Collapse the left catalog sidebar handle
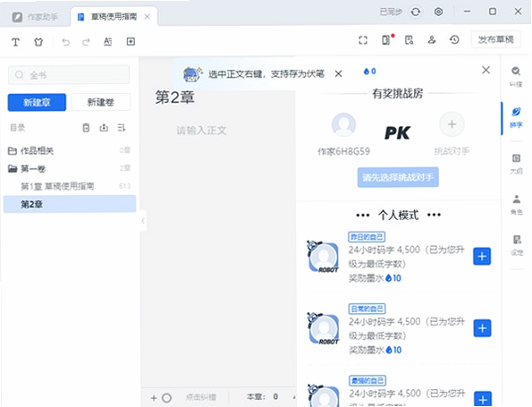Image resolution: width=532 pixels, height=407 pixels. (143, 221)
